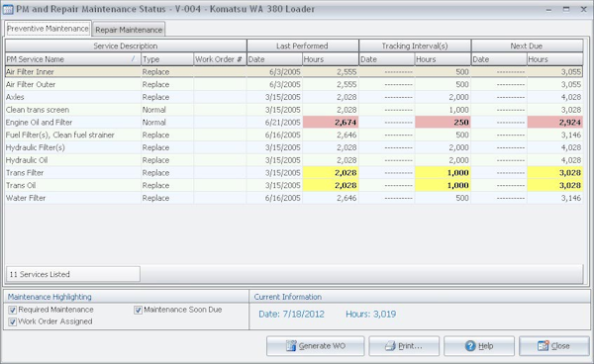Click the Next Due group header

pyautogui.click(x=527, y=45)
